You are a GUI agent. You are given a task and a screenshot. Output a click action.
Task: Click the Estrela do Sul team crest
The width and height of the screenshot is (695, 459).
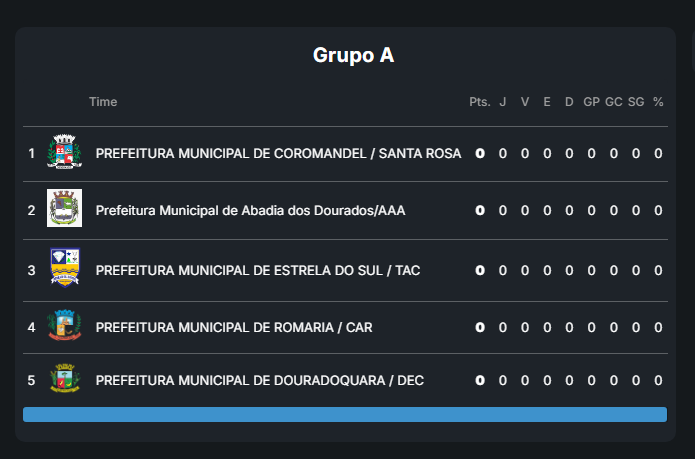click(x=64, y=269)
